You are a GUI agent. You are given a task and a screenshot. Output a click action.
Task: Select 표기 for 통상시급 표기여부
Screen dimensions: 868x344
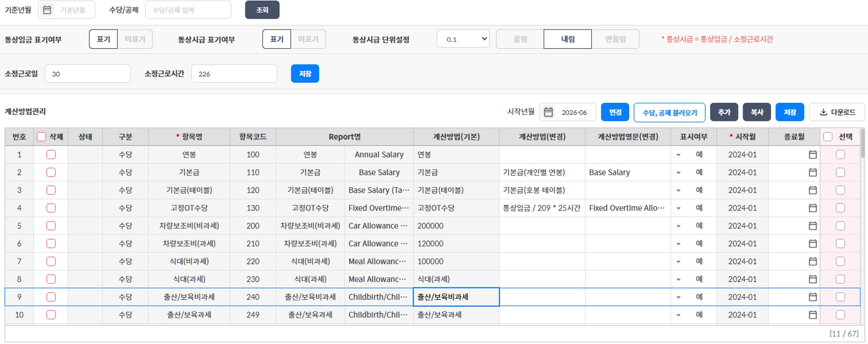(277, 39)
